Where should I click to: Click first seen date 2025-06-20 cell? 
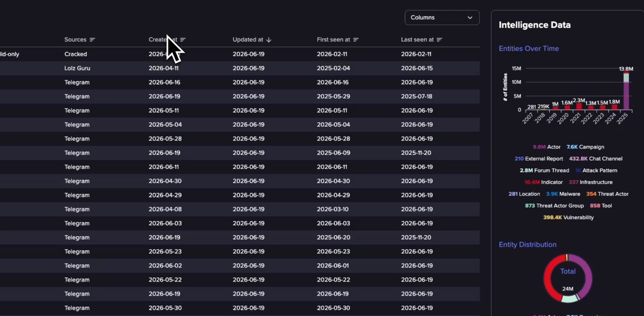click(x=333, y=238)
